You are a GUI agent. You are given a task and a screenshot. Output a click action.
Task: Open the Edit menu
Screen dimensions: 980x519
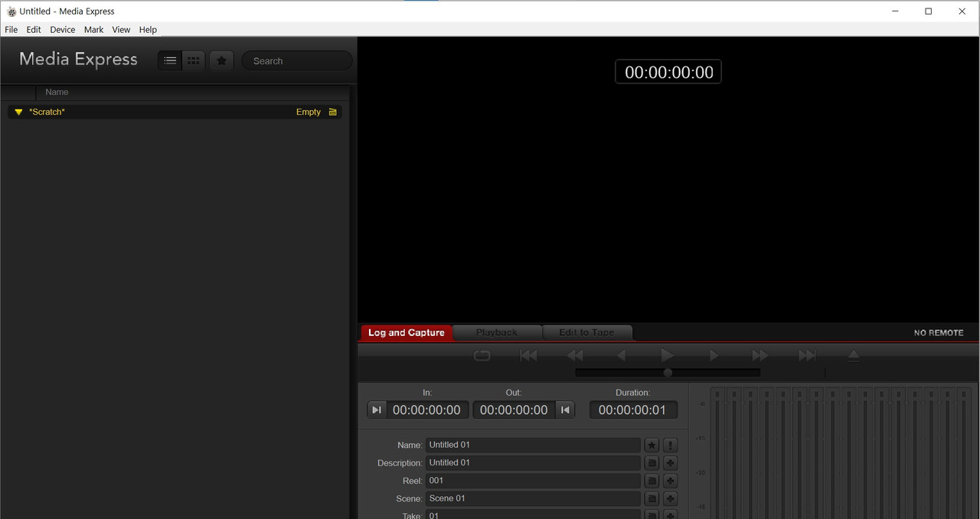(34, 30)
